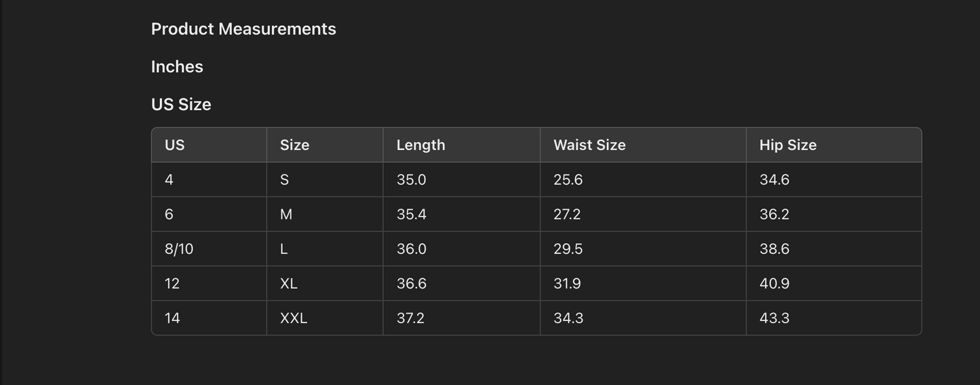Click the Length column header
The image size is (980, 385).
(x=420, y=145)
